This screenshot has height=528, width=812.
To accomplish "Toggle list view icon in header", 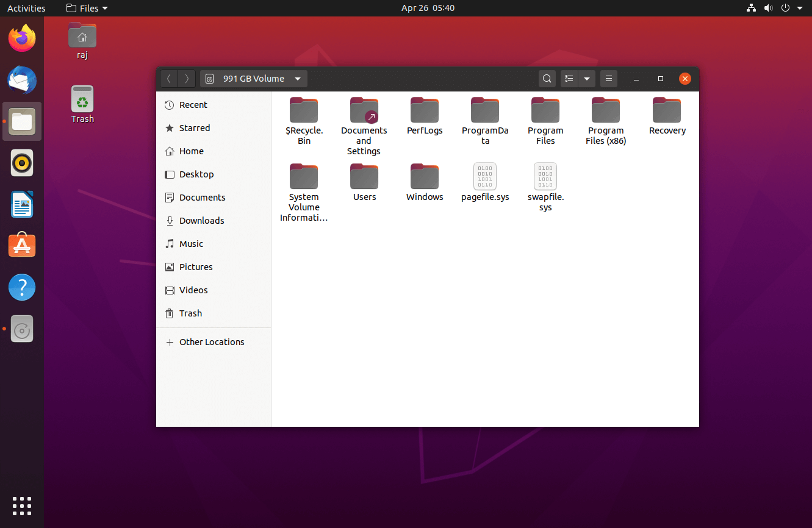I will point(569,79).
